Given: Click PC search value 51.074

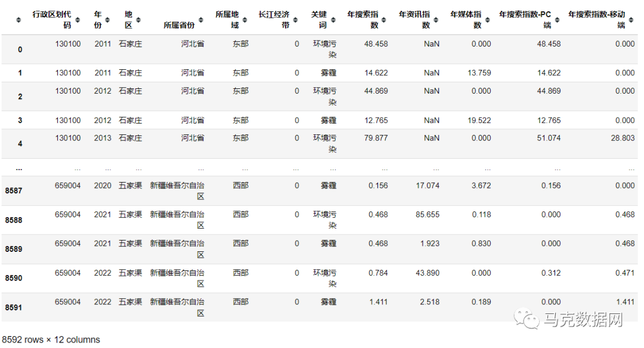Looking at the screenshot, I should [x=549, y=138].
